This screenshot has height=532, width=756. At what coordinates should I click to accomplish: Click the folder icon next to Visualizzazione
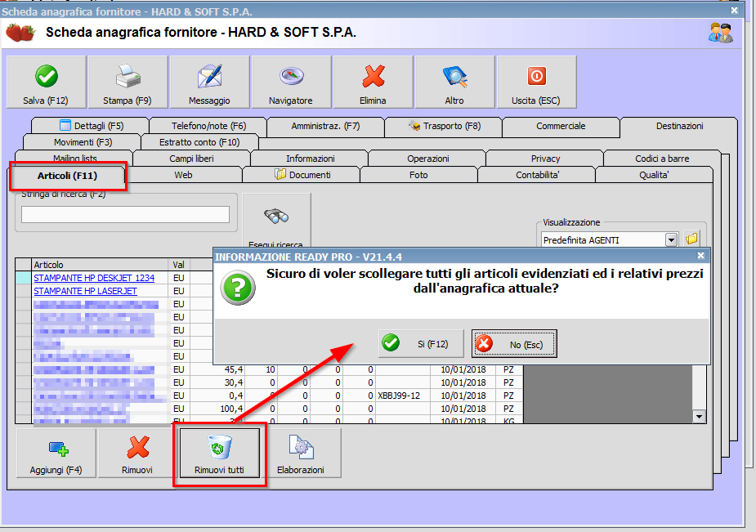tap(691, 239)
